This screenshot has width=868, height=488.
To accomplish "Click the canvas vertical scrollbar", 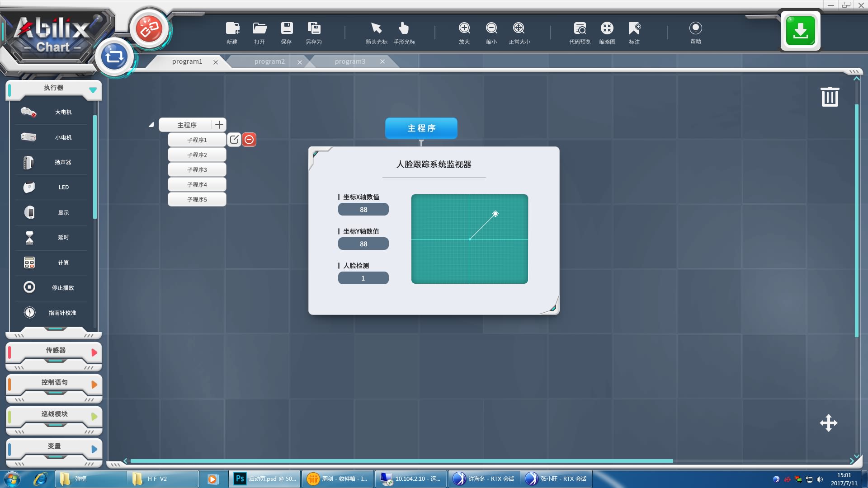I will tap(857, 221).
